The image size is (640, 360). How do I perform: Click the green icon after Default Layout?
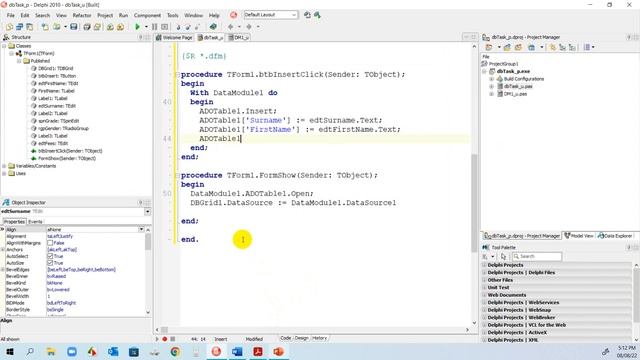317,15
